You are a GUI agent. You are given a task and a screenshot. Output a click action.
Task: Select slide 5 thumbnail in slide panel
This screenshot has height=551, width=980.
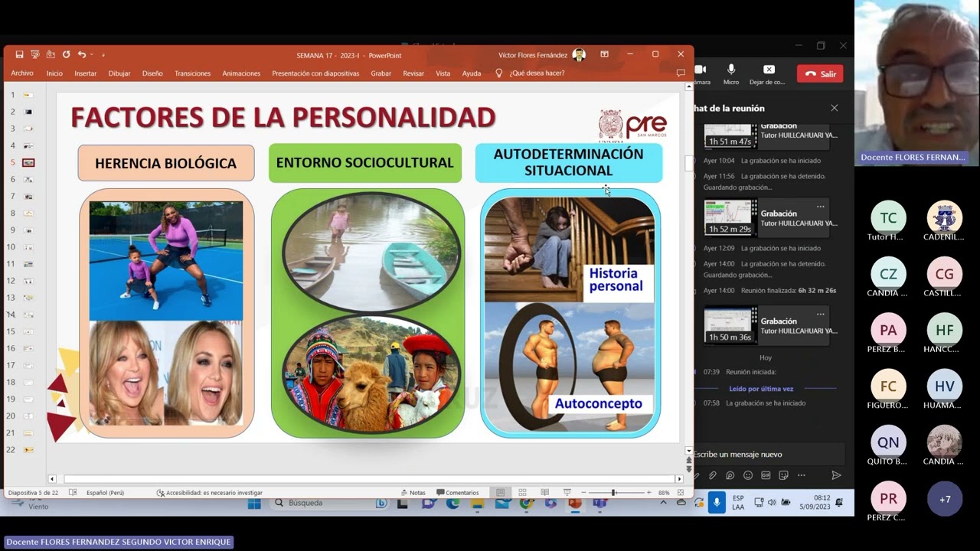point(28,162)
